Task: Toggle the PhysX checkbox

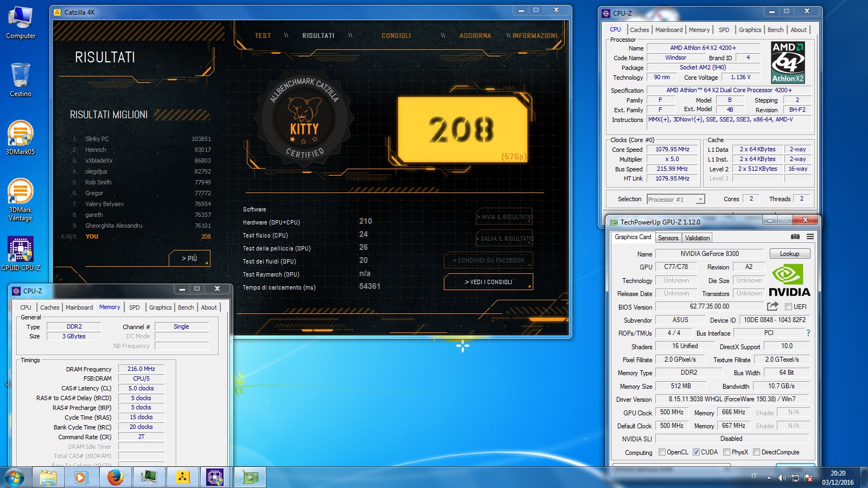Action: click(x=726, y=452)
